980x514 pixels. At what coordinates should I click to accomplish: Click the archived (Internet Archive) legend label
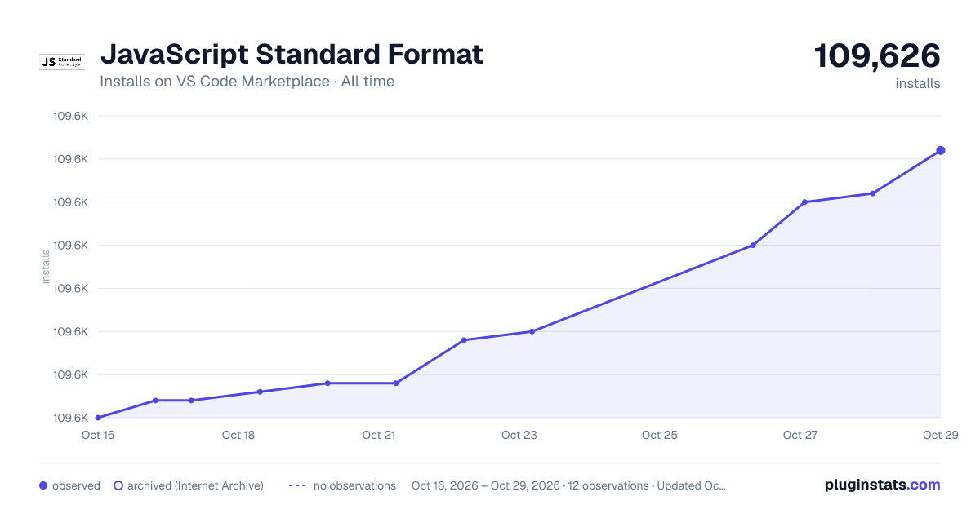(195, 485)
